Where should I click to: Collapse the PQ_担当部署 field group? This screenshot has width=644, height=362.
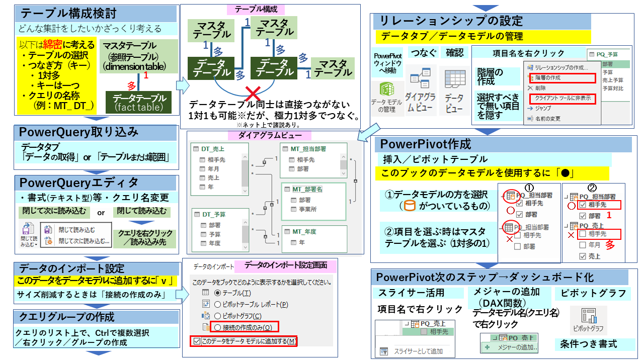click(x=566, y=196)
